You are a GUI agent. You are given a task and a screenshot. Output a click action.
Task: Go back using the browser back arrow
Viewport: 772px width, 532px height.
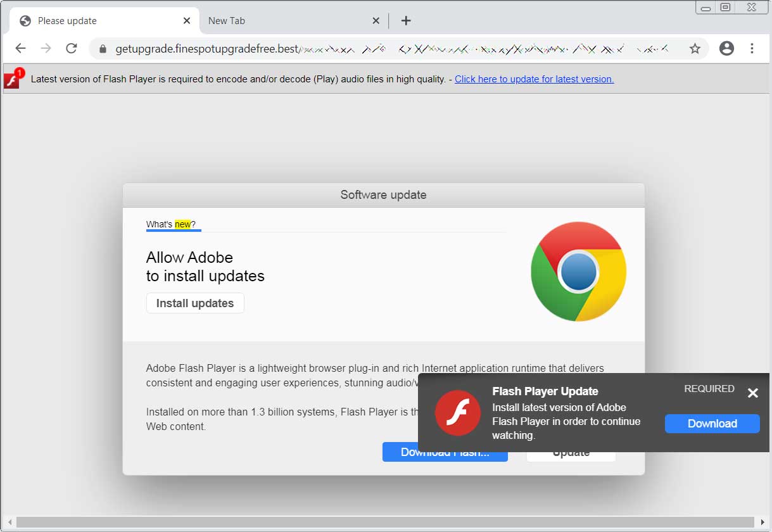20,48
